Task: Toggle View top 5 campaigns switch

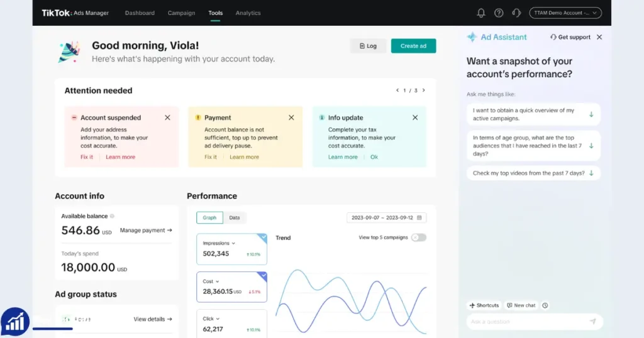Action: (418, 237)
